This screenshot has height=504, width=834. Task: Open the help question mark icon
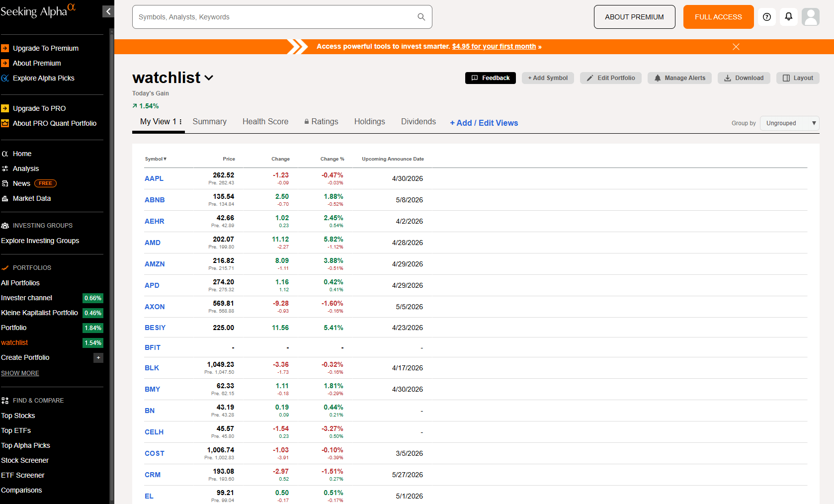coord(767,17)
